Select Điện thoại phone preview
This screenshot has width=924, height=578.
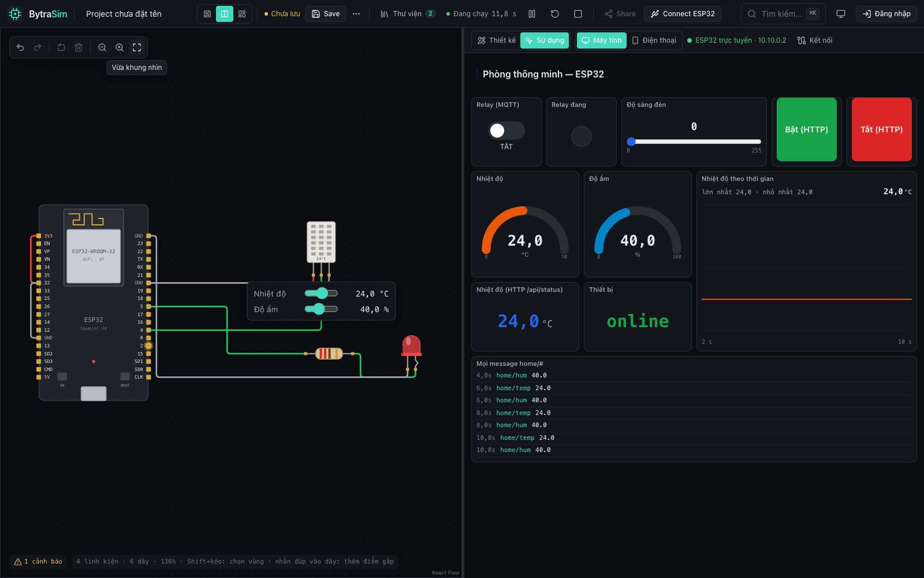(x=654, y=40)
